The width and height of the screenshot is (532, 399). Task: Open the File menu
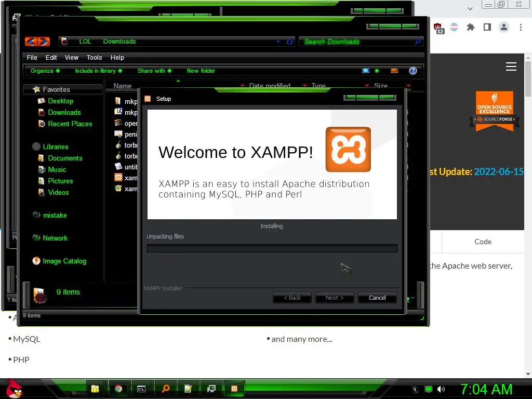[32, 57]
